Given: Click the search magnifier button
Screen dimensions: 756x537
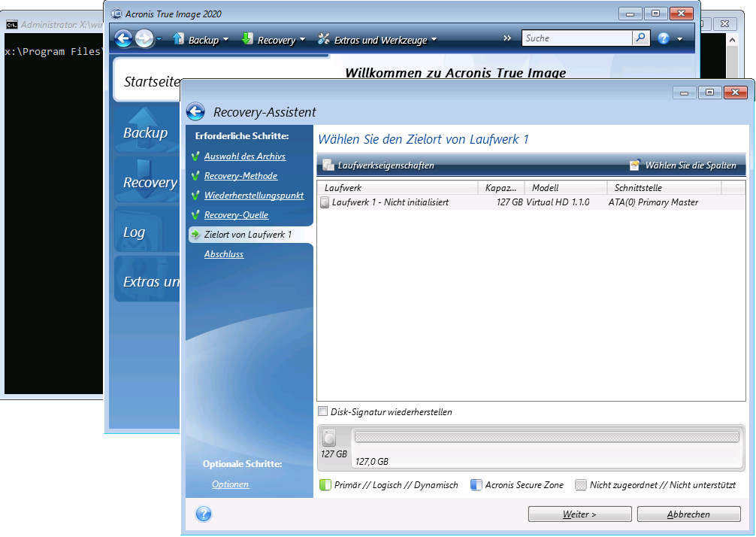Looking at the screenshot, I should [x=641, y=38].
